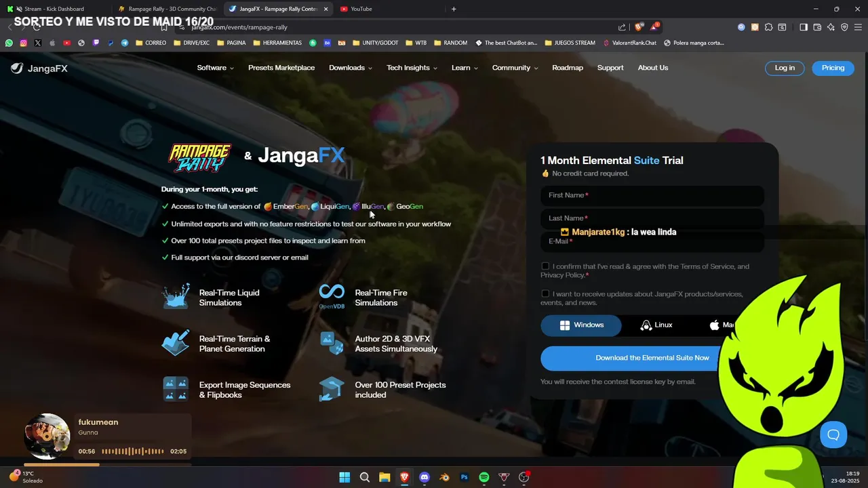Click the JangaFX logo in the site header
868x488 pixels.
tap(39, 68)
